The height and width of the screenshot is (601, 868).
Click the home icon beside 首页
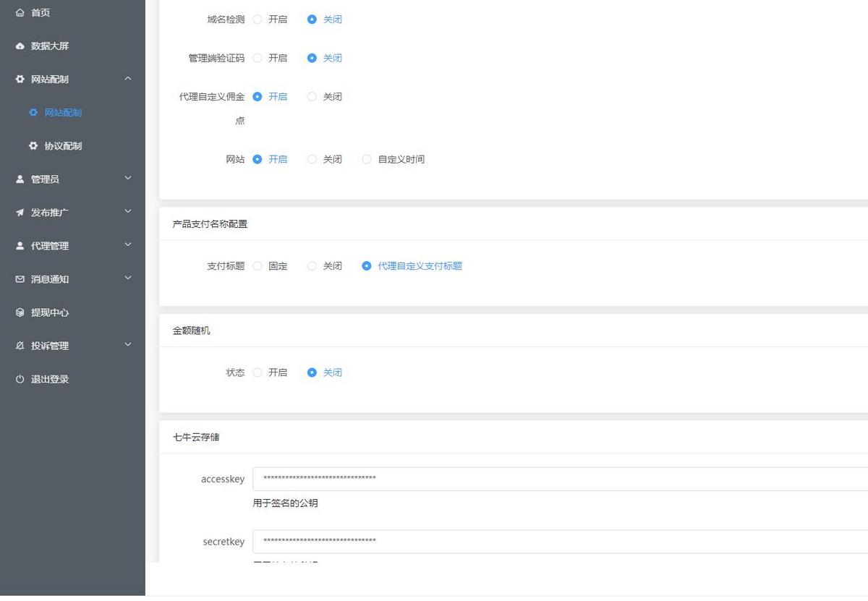(20, 13)
